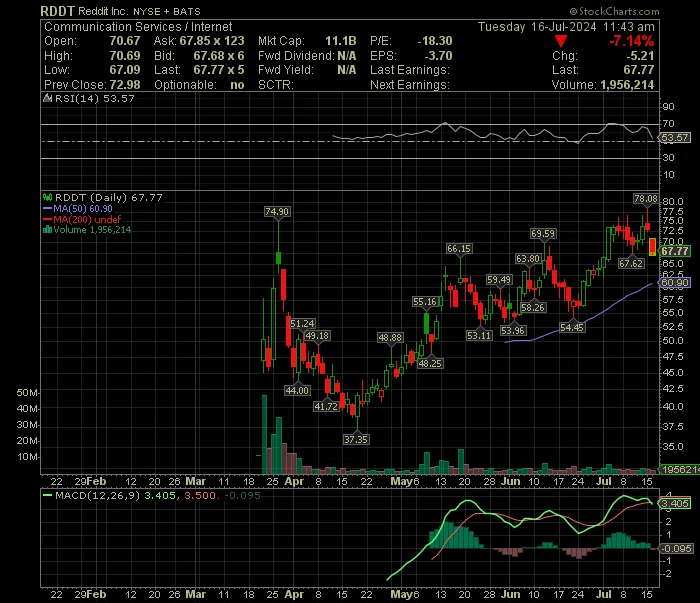Click the 66.15 price label on chart
Image resolution: width=700 pixels, height=603 pixels.
pos(459,249)
